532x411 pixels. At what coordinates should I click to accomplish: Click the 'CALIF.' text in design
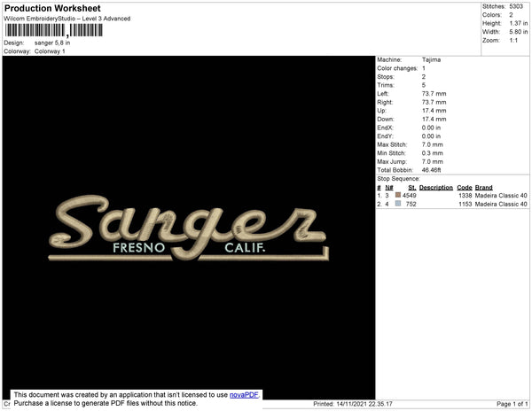tap(245, 248)
